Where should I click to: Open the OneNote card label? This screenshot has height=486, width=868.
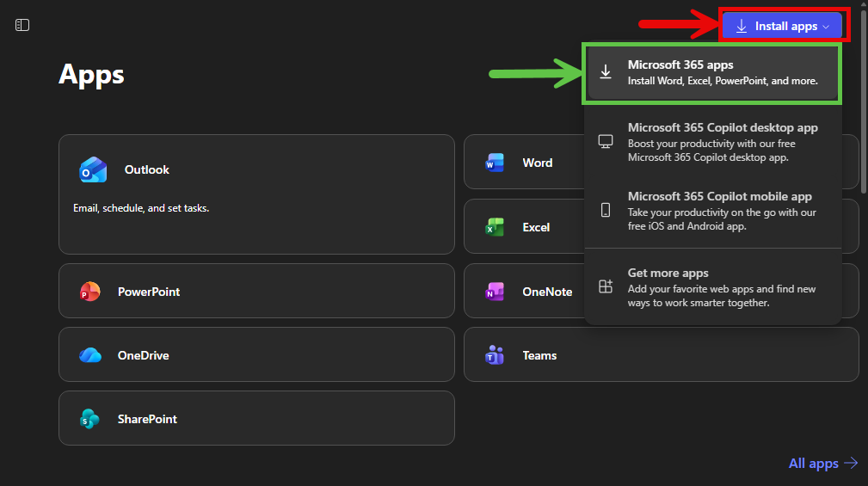pyautogui.click(x=547, y=292)
